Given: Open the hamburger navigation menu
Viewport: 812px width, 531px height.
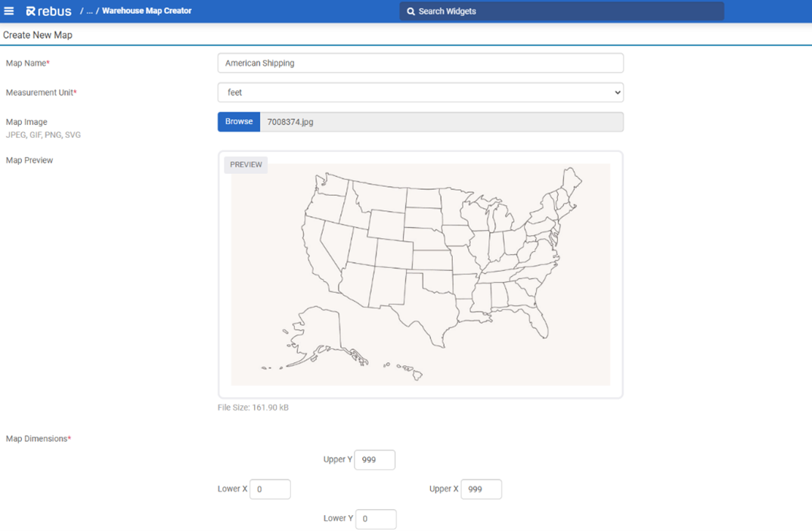Looking at the screenshot, I should (x=9, y=11).
